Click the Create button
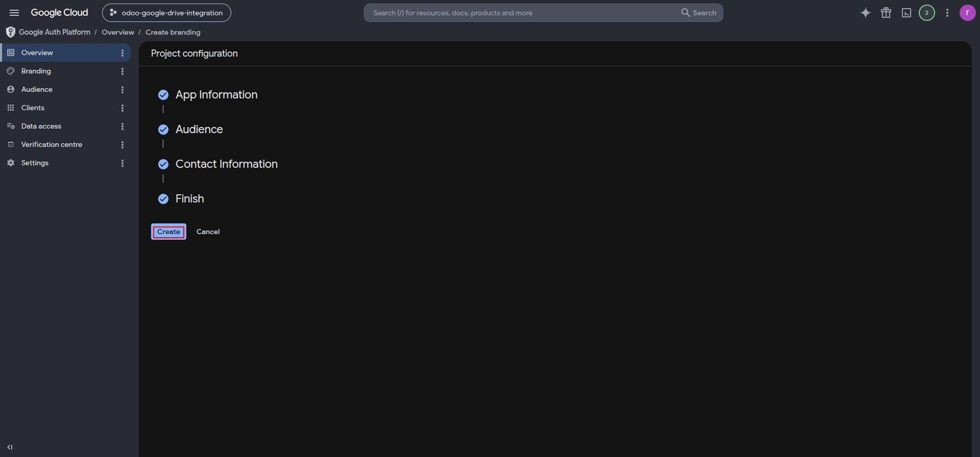 168,232
